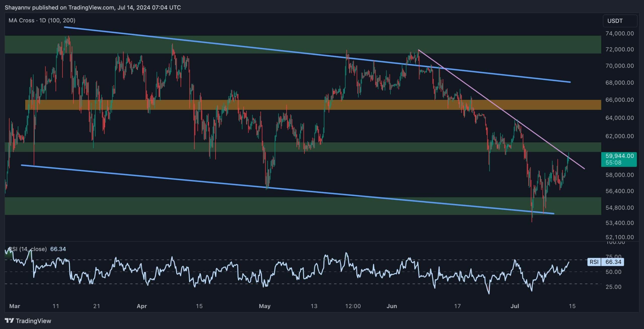Click the 50.00 RSI scale label
The width and height of the screenshot is (644, 329).
pyautogui.click(x=613, y=272)
